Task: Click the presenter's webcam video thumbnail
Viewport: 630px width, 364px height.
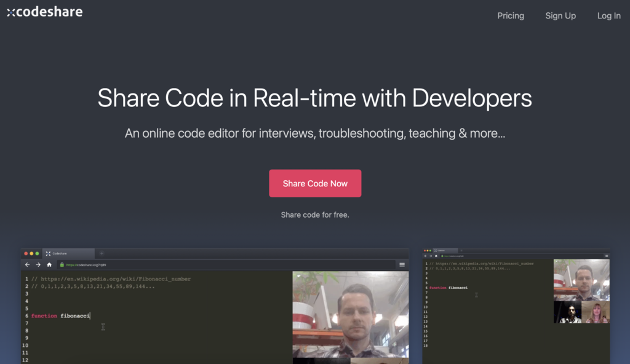Action: point(351,314)
